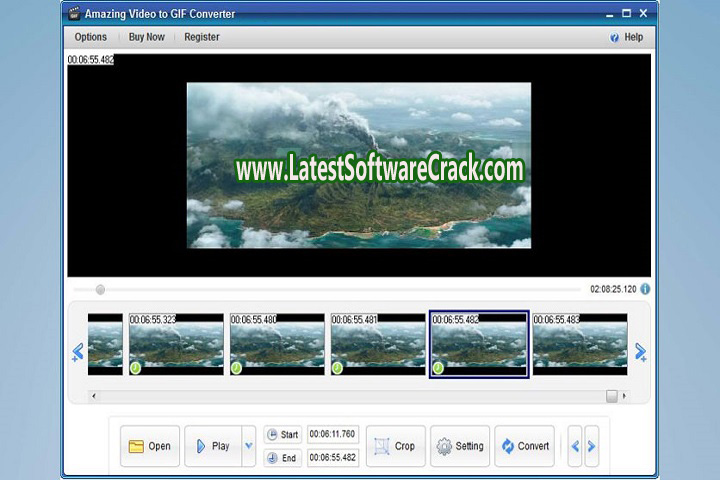720x480 pixels.
Task: Open Help in the top right
Action: [x=627, y=37]
